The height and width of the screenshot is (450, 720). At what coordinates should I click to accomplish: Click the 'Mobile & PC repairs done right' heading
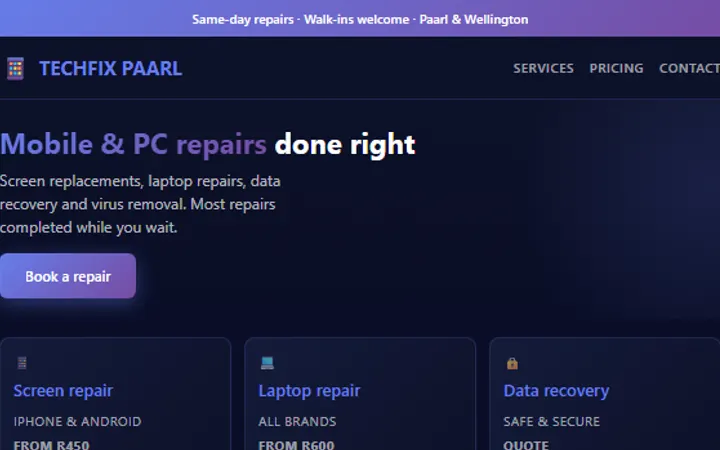coord(208,144)
